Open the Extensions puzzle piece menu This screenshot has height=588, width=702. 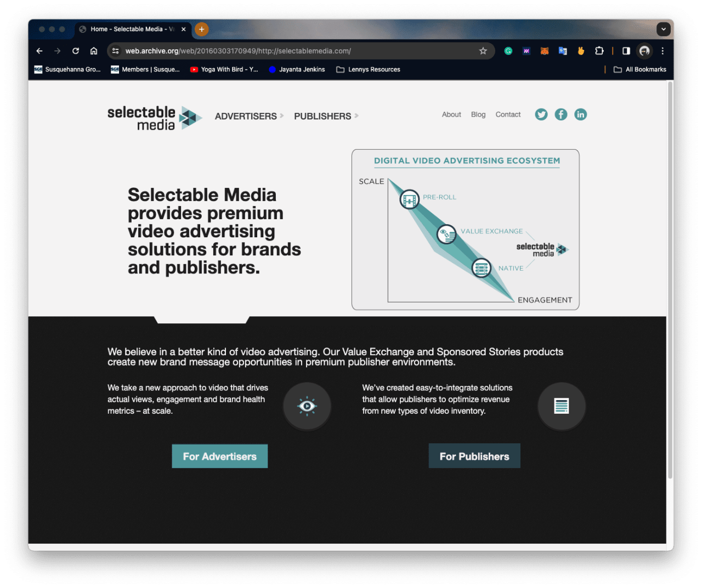click(x=599, y=51)
